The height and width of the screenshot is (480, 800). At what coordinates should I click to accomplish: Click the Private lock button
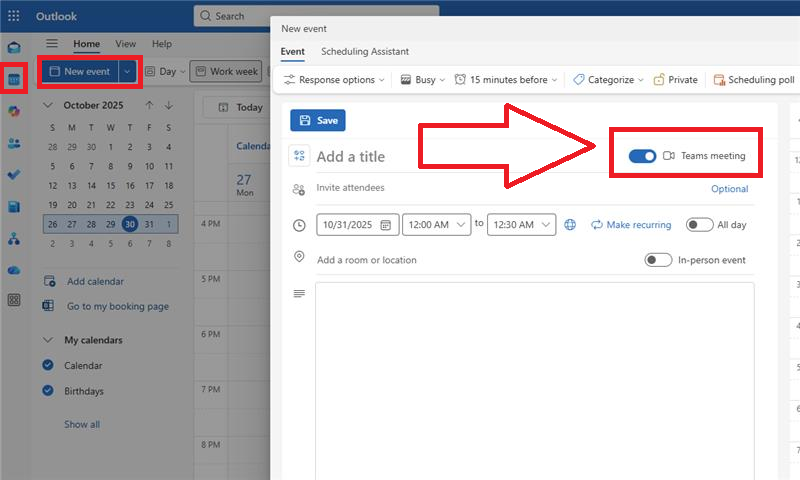click(x=676, y=80)
